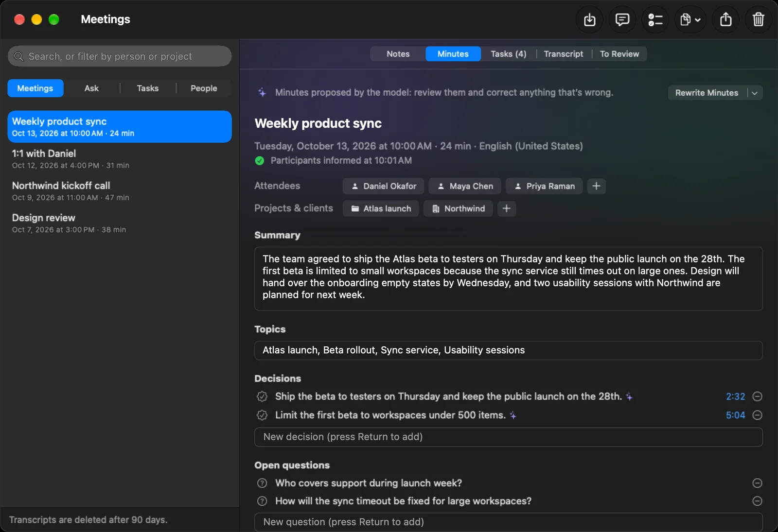Click the Priya Raman attendee chip

coord(544,186)
